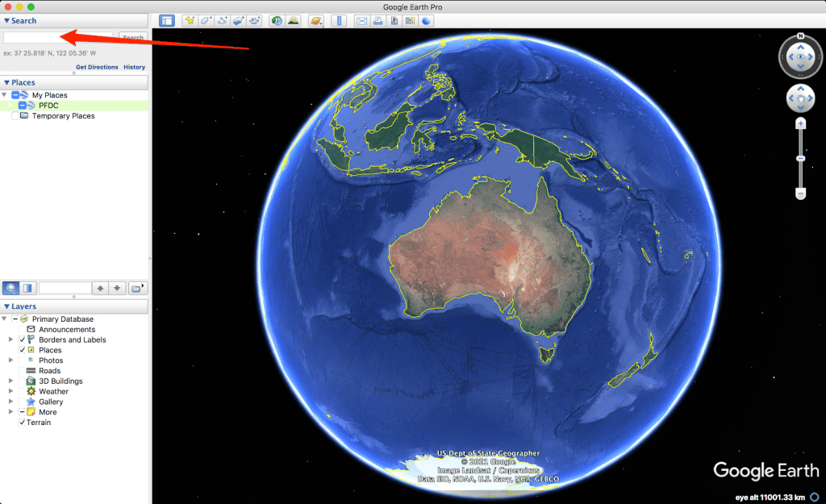Image resolution: width=826 pixels, height=504 pixels.
Task: Click the Places filter text field
Action: pos(65,288)
